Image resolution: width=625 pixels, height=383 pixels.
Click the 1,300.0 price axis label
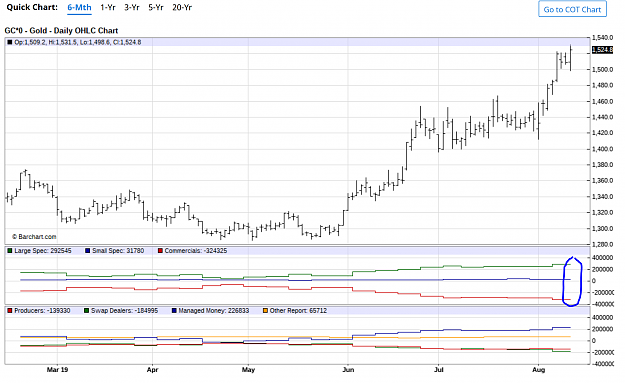[x=602, y=229]
